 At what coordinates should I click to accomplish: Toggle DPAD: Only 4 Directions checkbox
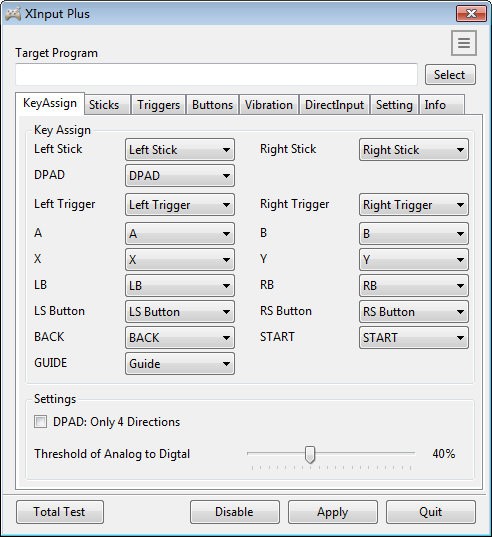(40, 422)
